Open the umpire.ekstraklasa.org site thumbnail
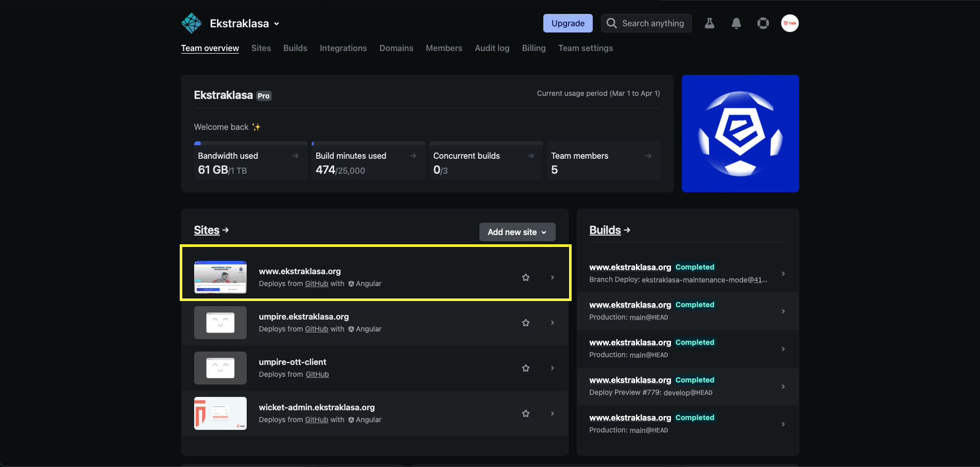This screenshot has height=467, width=980. click(x=220, y=323)
